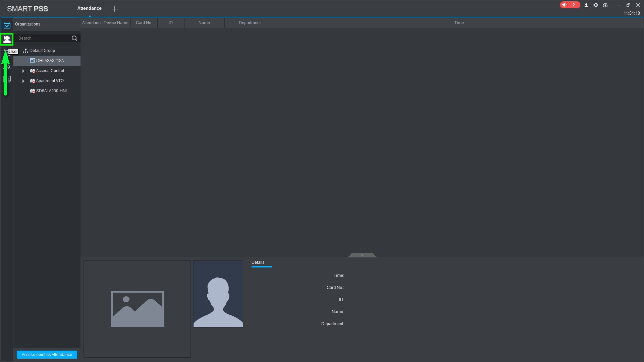Click the user account icon in title bar

(x=586, y=5)
